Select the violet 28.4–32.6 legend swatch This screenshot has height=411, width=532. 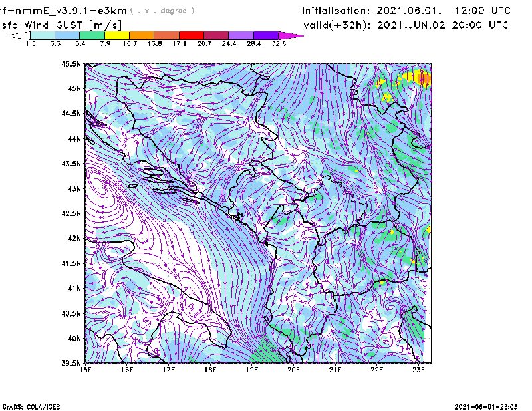265,35
